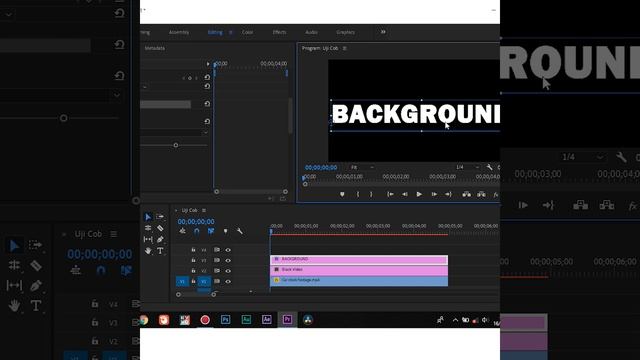
Task: Switch to the Color workspace
Action: click(x=247, y=32)
